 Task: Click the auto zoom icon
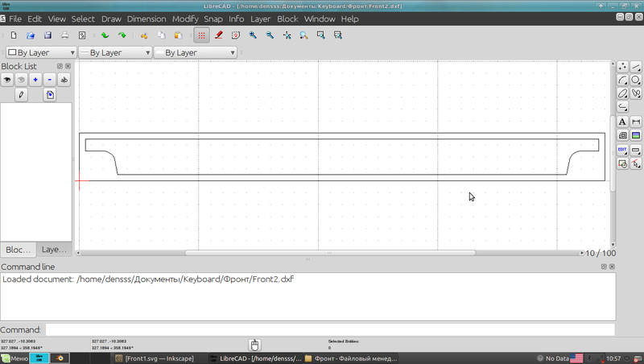click(x=287, y=35)
